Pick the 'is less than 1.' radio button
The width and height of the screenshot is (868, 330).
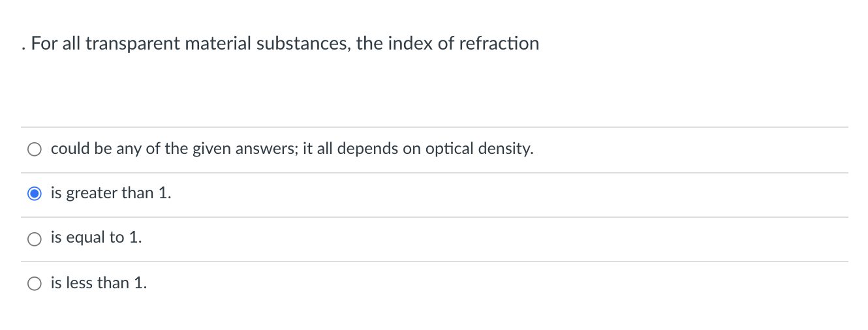(x=35, y=284)
